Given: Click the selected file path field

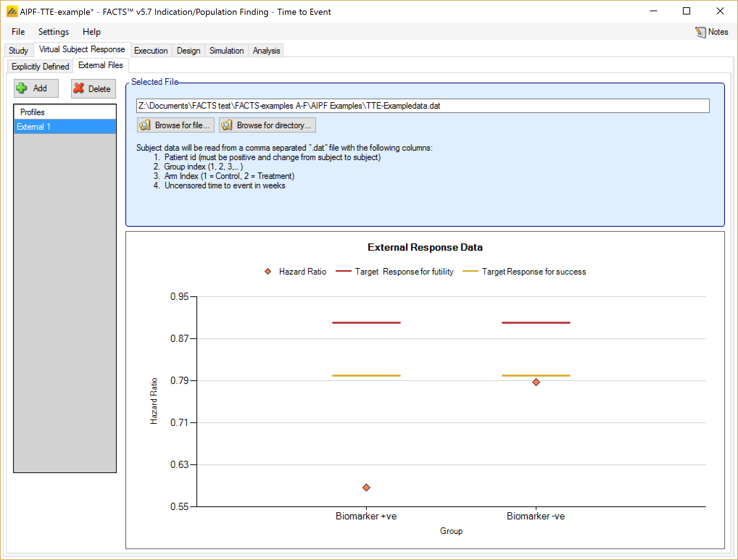Looking at the screenshot, I should (x=422, y=106).
